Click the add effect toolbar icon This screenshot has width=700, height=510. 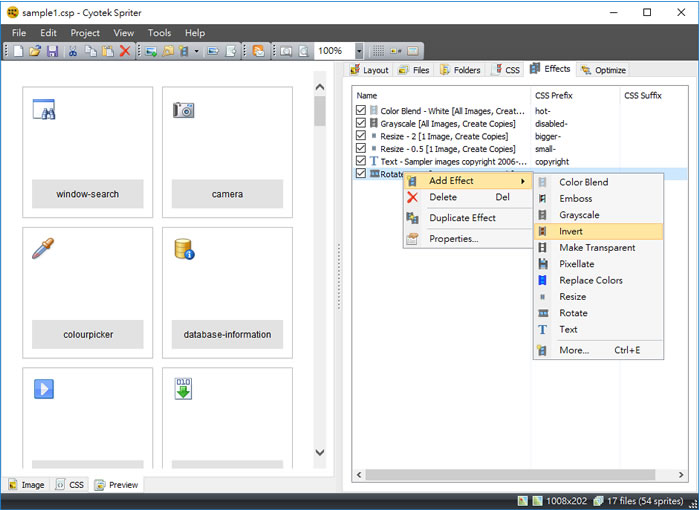(x=184, y=51)
